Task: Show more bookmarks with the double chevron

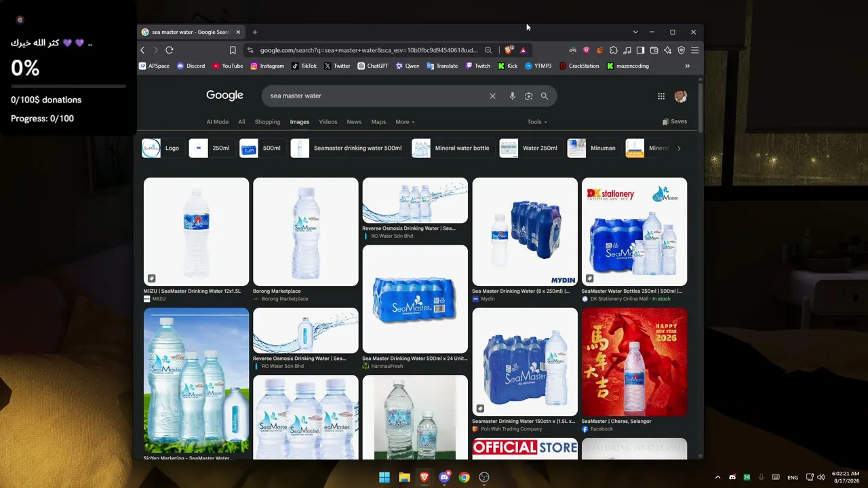Action: (x=688, y=66)
